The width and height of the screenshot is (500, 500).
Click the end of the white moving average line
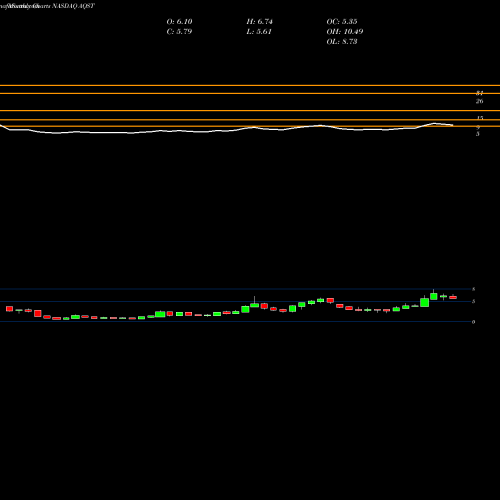(452, 125)
